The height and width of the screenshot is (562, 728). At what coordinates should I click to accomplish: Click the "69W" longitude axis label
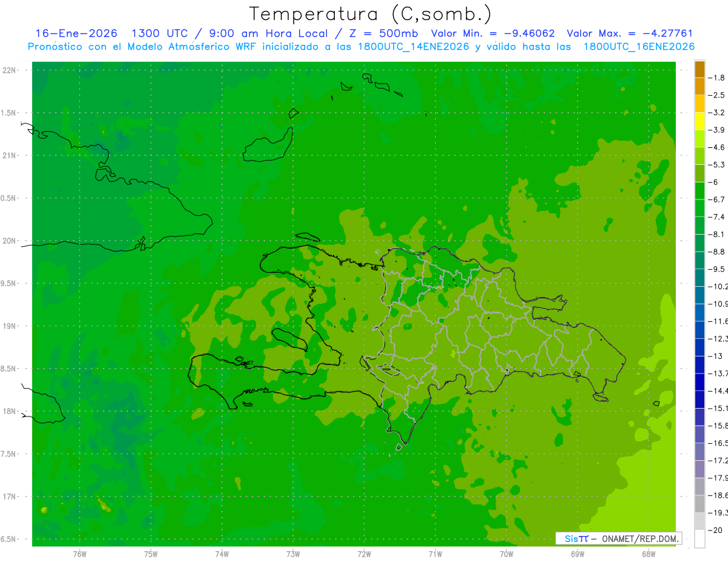point(578,554)
